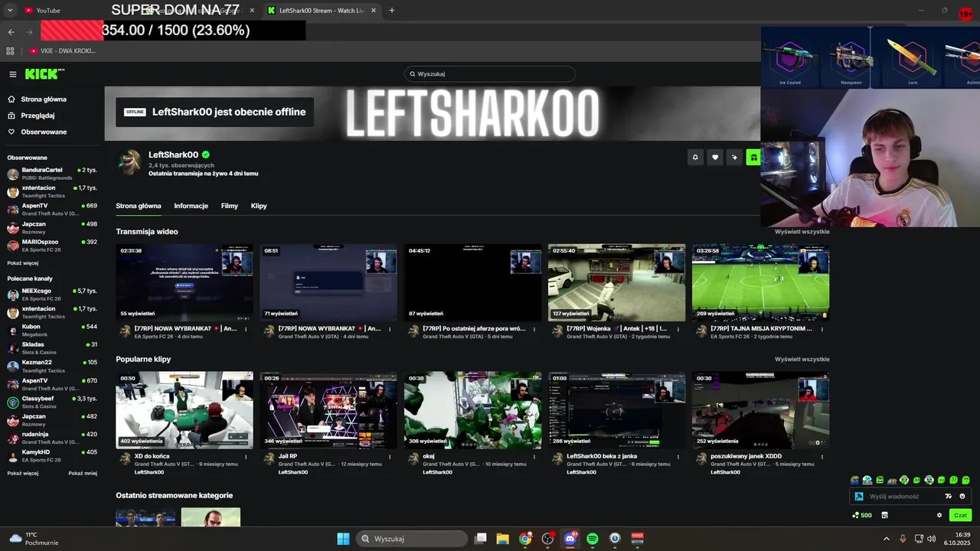Click the sparkle subscribe icon
Screen dimensions: 980x551
coord(734,157)
